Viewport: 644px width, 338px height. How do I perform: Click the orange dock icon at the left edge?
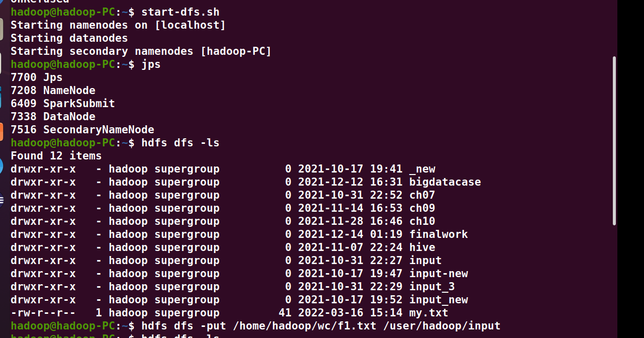(x=2, y=132)
